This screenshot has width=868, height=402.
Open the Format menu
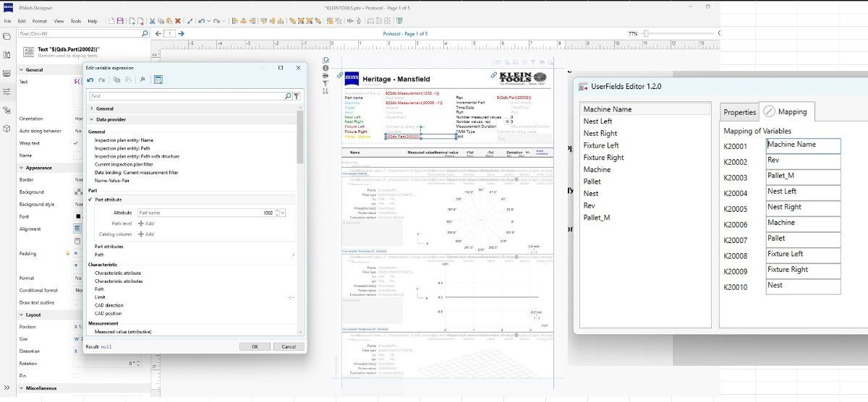(38, 22)
